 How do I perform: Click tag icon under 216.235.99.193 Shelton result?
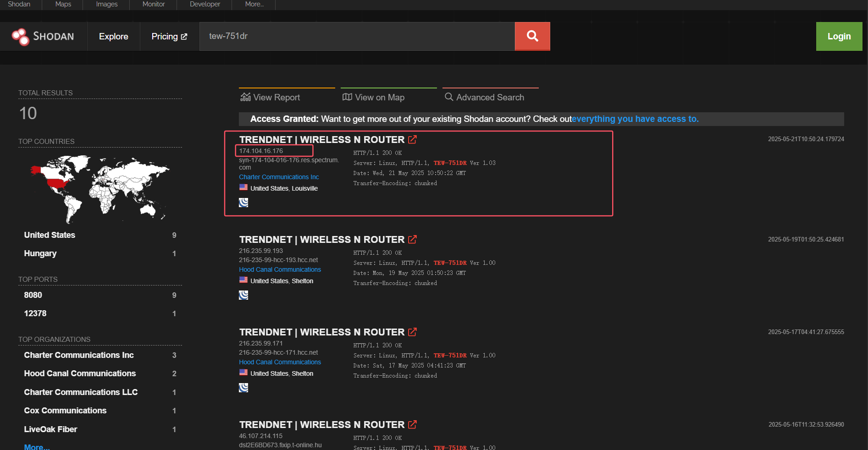tap(243, 295)
